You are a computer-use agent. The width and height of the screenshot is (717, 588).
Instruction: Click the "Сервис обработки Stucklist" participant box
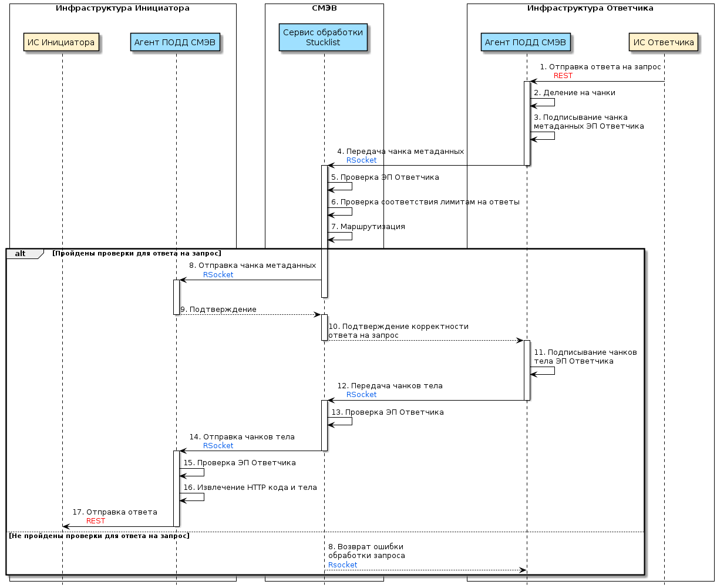click(323, 38)
